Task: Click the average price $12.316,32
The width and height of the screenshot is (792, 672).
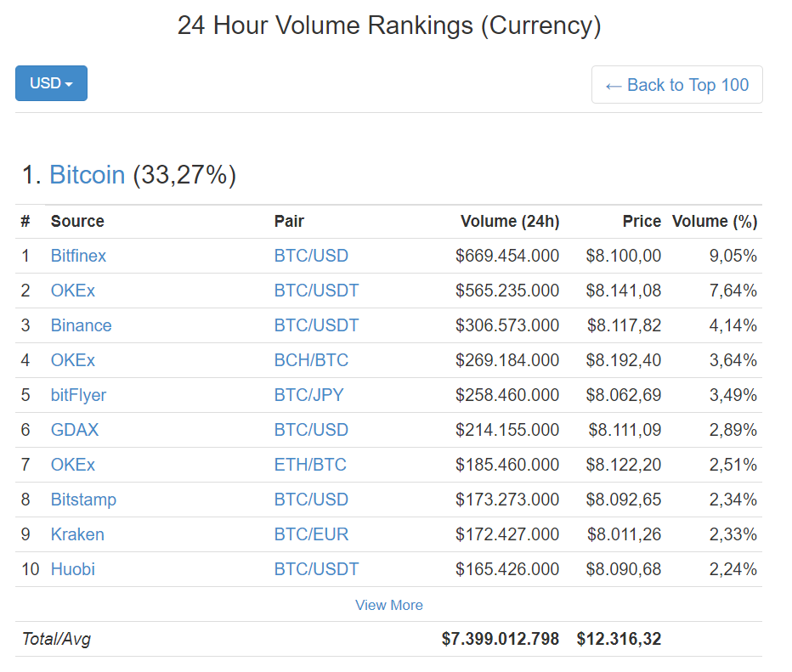Action: (x=619, y=639)
